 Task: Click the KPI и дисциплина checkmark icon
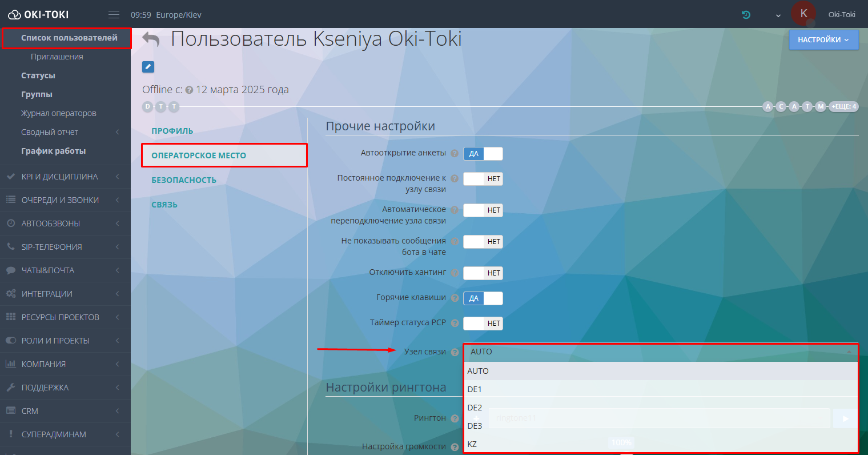tap(10, 177)
